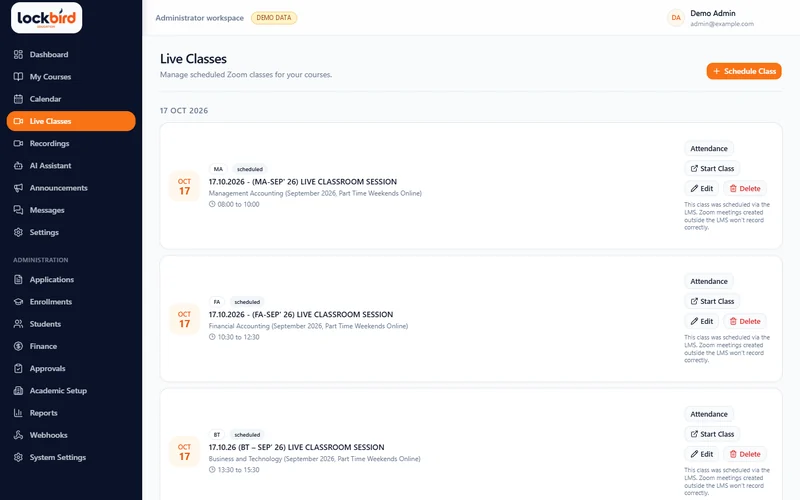
Task: Click the Administrator workspace label
Action: click(x=199, y=18)
